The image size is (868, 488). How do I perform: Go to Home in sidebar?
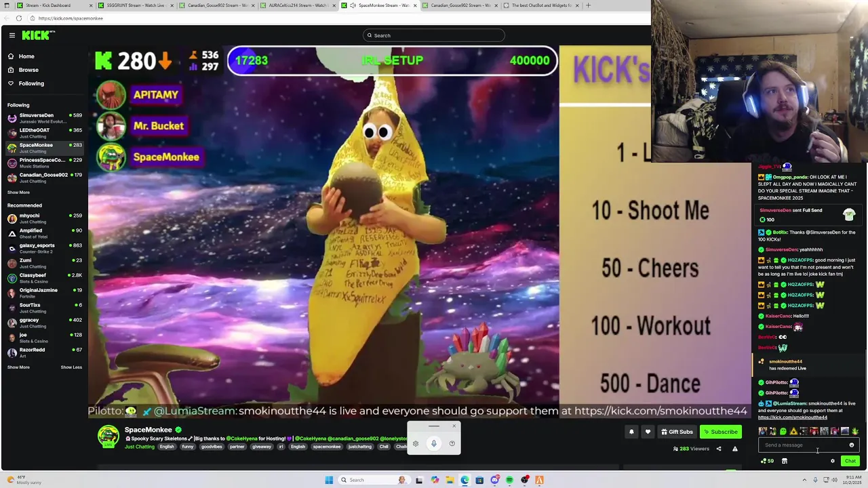(x=26, y=56)
